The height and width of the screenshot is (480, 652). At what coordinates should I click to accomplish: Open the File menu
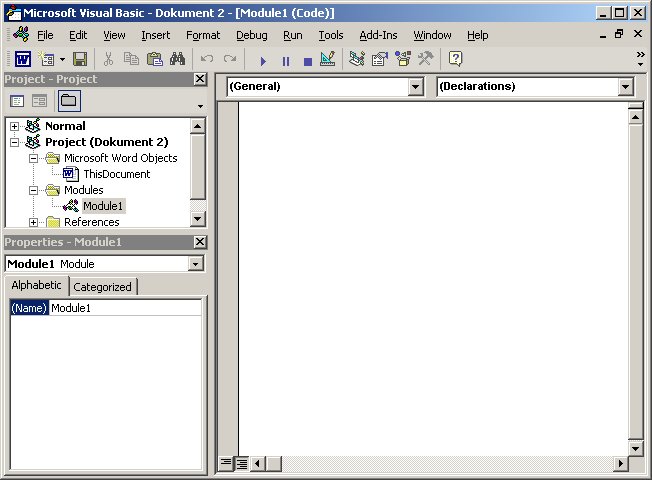tap(45, 35)
